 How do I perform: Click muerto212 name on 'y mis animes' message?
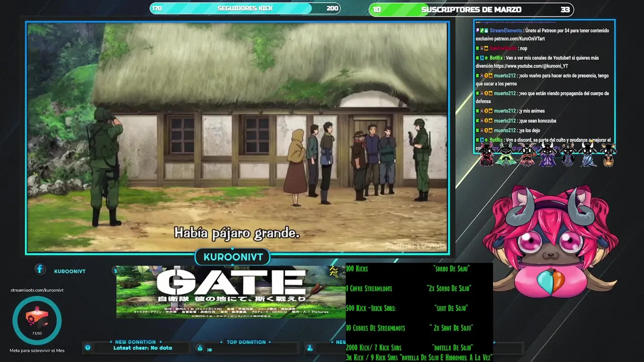[505, 111]
